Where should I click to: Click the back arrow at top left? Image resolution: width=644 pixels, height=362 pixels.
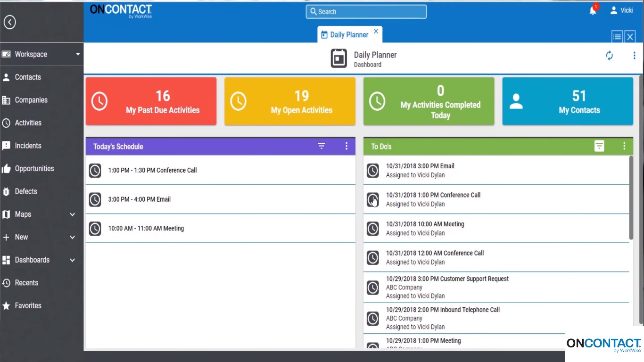click(x=9, y=22)
